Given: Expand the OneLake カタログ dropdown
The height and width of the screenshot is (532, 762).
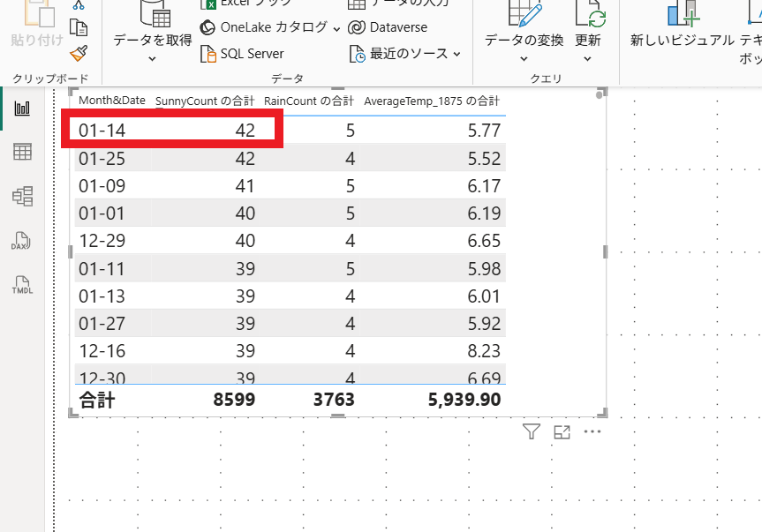Looking at the screenshot, I should (x=336, y=27).
